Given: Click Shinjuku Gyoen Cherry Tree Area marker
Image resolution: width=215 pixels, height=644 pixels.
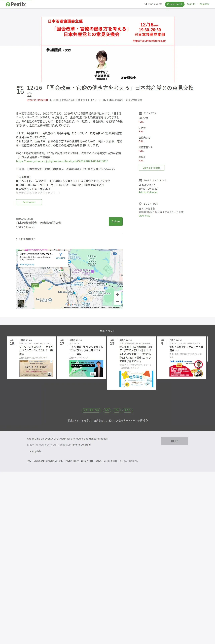Looking at the screenshot, I should [x=92, y=272].
